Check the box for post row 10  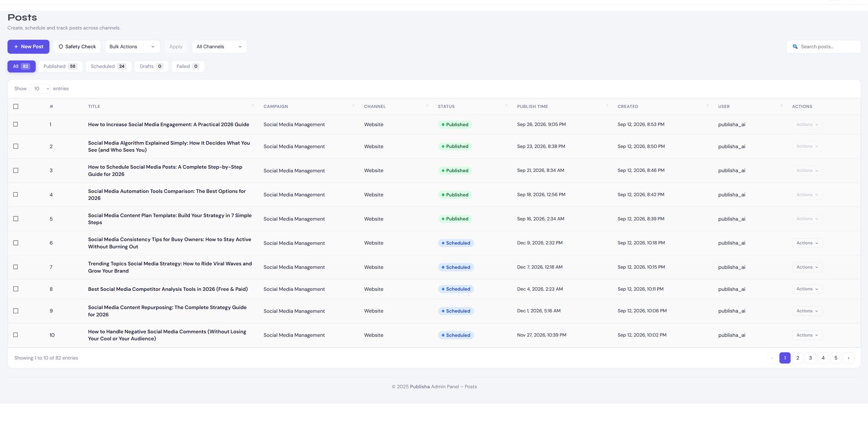[16, 335]
